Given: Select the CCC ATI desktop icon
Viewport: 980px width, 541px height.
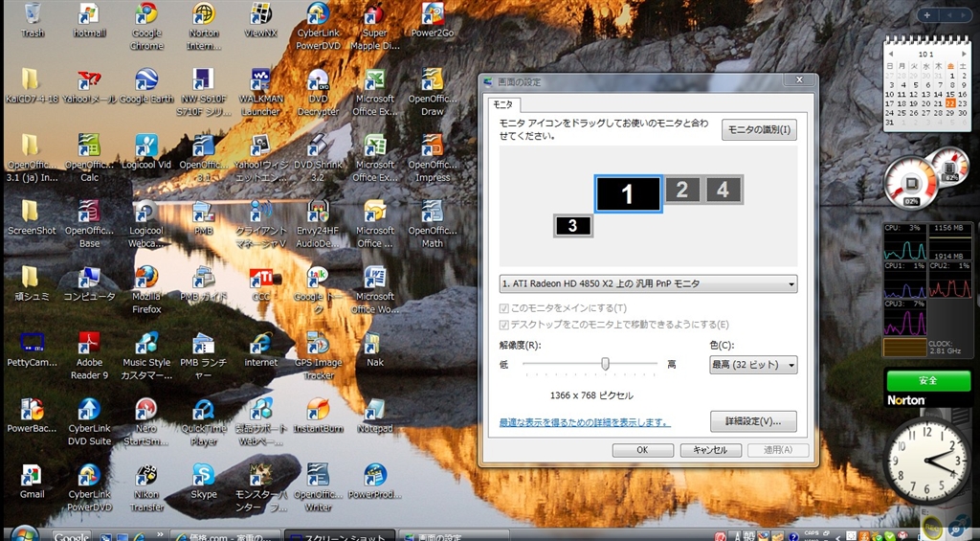Looking at the screenshot, I should click(260, 283).
